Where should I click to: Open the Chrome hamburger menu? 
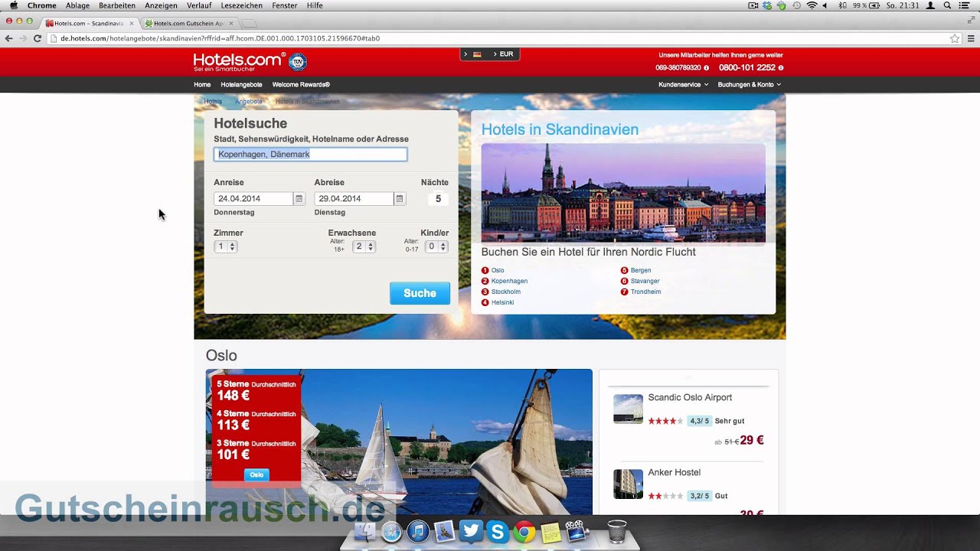coord(972,38)
